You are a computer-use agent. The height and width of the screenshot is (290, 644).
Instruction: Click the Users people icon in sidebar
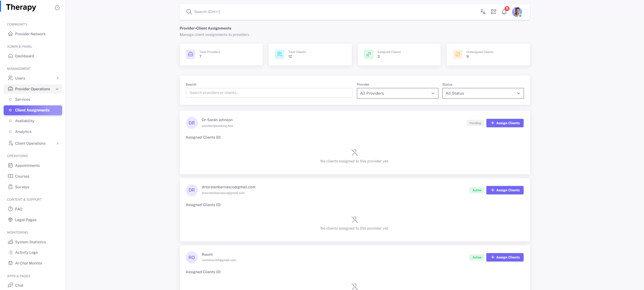click(10, 78)
